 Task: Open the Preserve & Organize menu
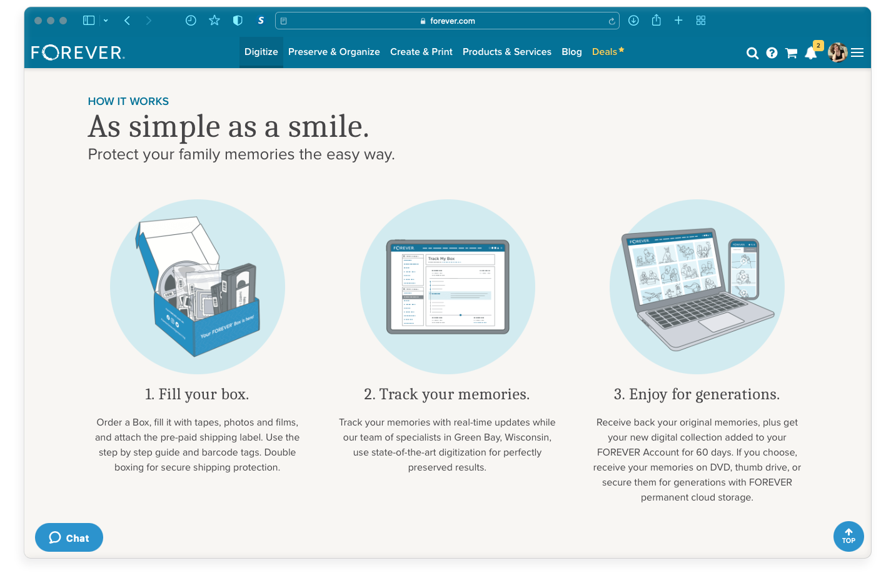click(334, 52)
